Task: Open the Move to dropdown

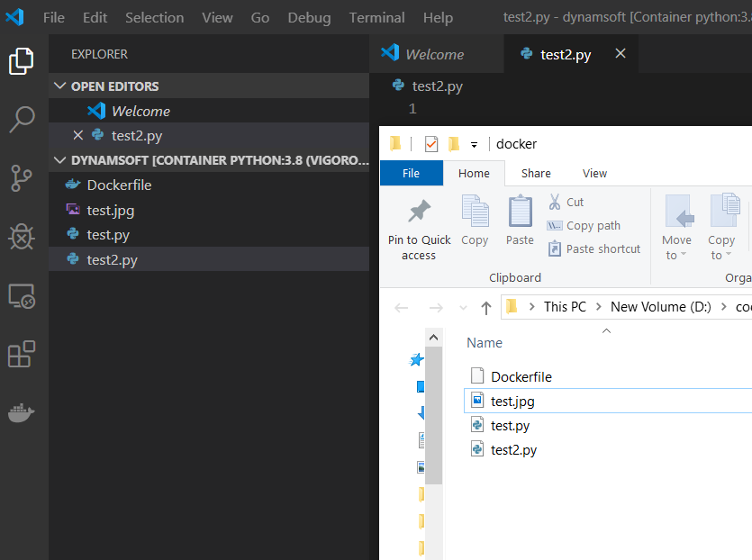Action: pyautogui.click(x=676, y=230)
